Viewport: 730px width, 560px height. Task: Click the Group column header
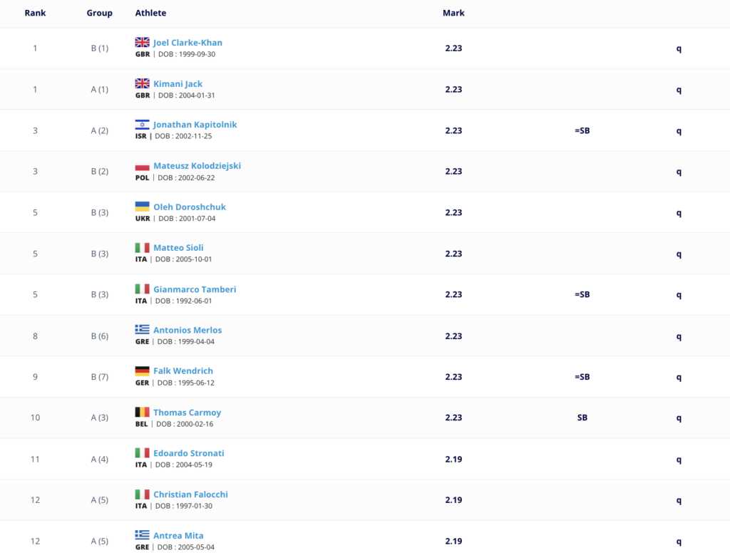[99, 13]
